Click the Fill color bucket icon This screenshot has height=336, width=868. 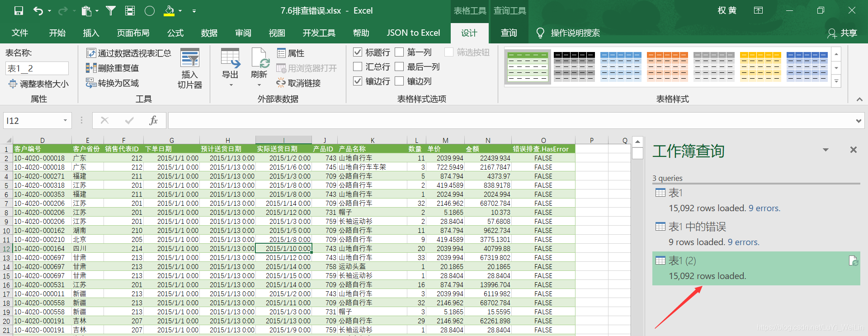(169, 10)
